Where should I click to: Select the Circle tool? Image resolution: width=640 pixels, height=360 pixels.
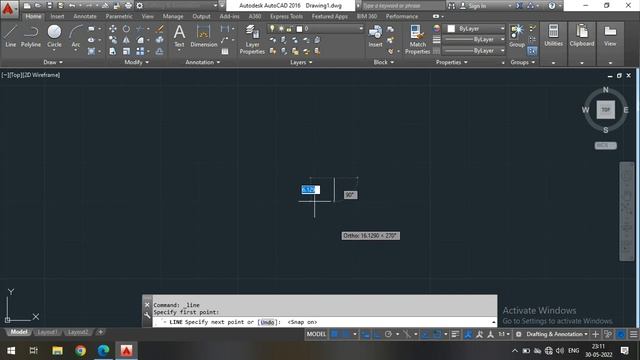[54, 36]
